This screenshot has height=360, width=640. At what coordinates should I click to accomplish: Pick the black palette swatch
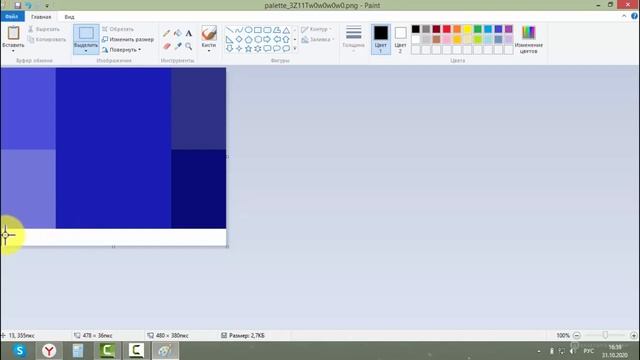coord(416,29)
